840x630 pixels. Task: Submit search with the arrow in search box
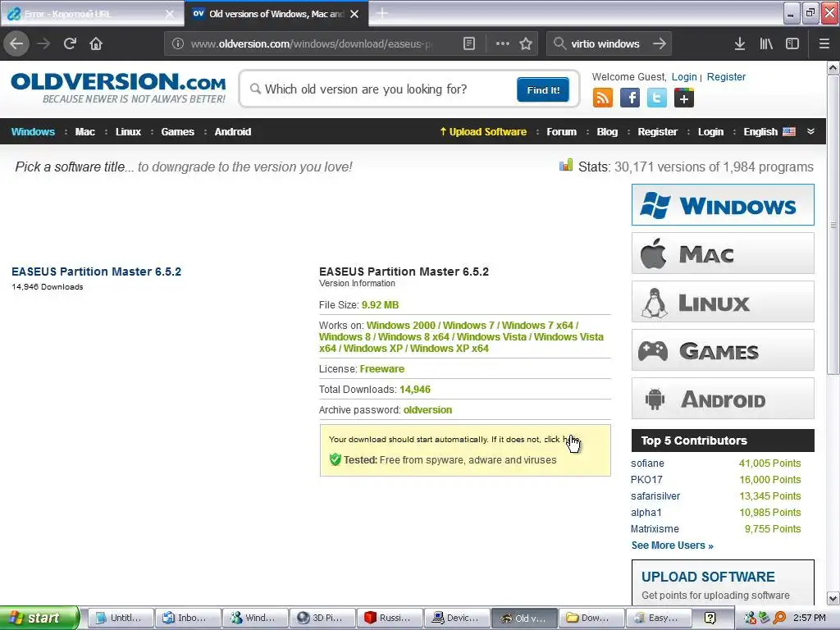coord(660,43)
